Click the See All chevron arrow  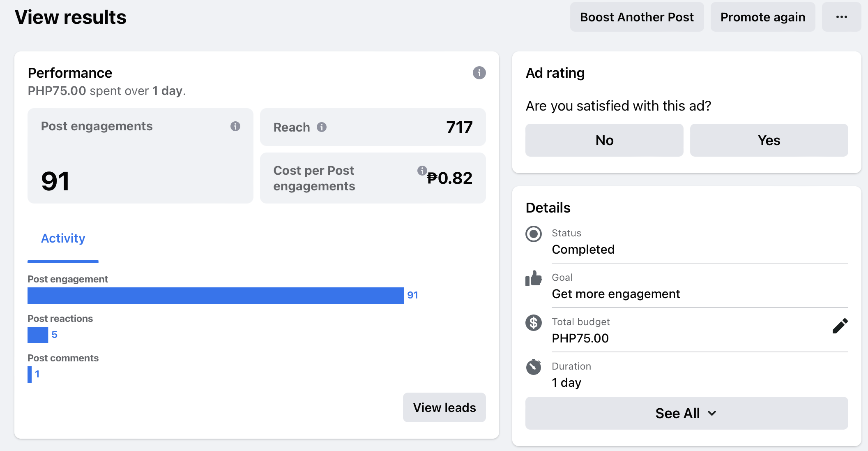pos(712,413)
